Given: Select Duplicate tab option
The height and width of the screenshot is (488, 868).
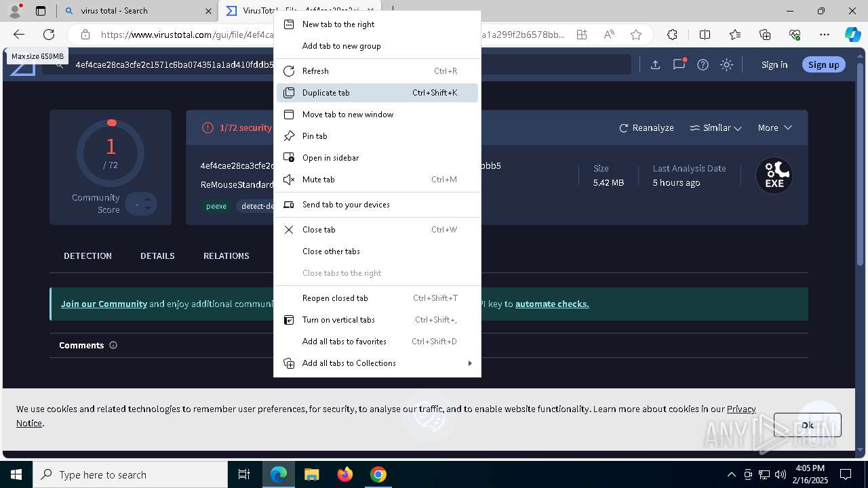Looking at the screenshot, I should click(x=377, y=93).
